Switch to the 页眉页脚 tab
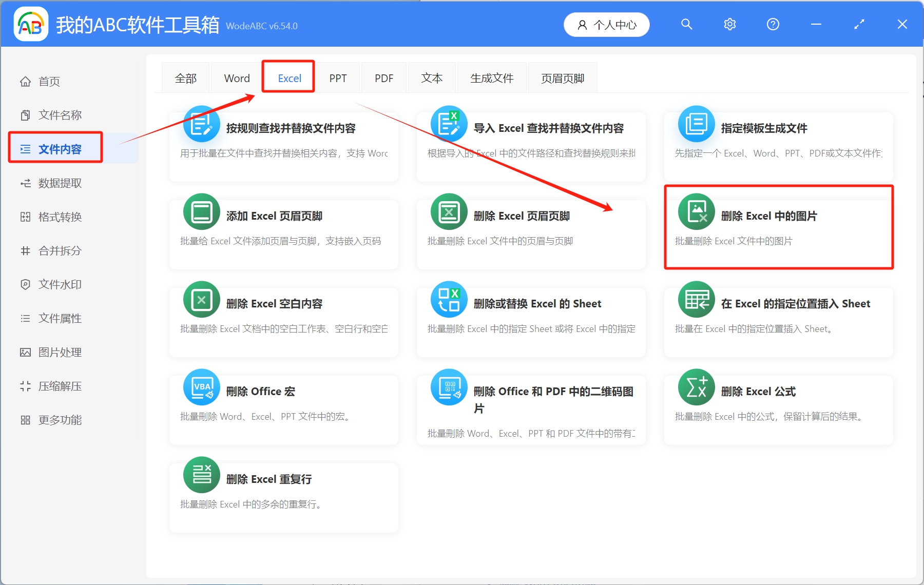 click(562, 77)
